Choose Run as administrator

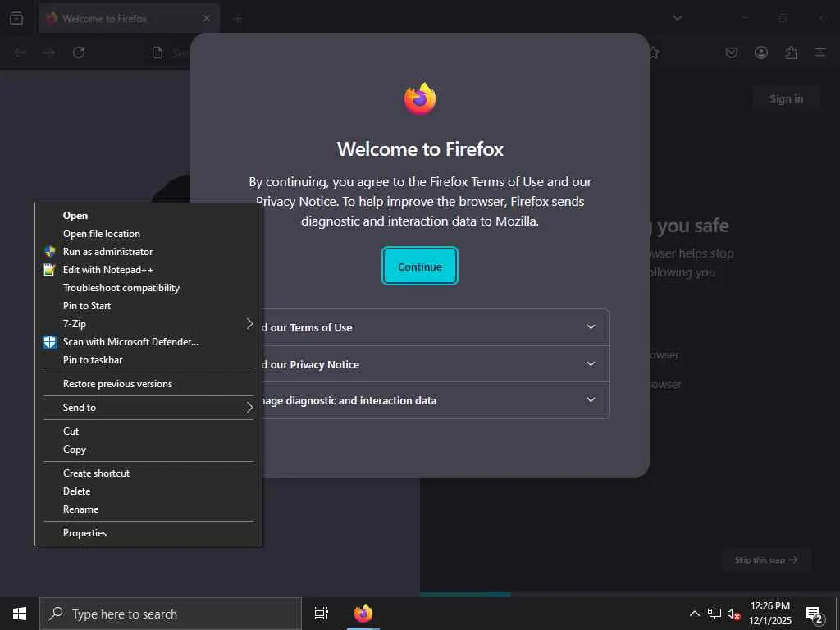[148, 251]
